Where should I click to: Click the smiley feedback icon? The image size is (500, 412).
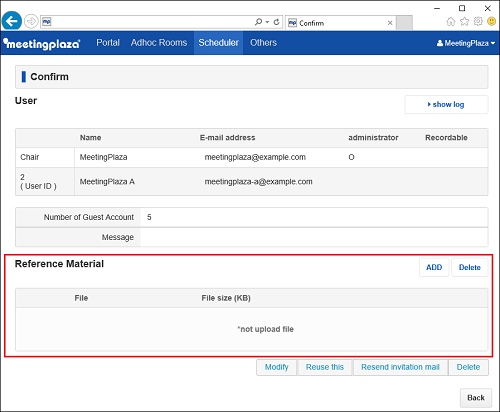492,22
